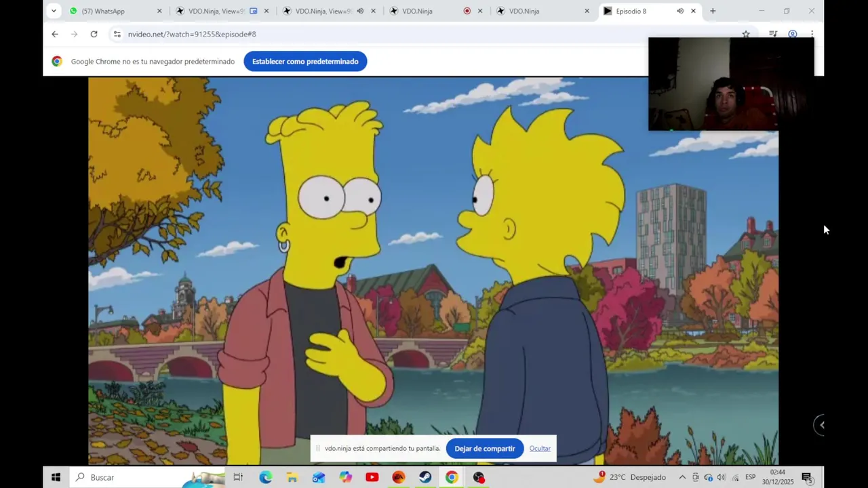Open Steam from taskbar
The width and height of the screenshot is (868, 488).
[425, 477]
